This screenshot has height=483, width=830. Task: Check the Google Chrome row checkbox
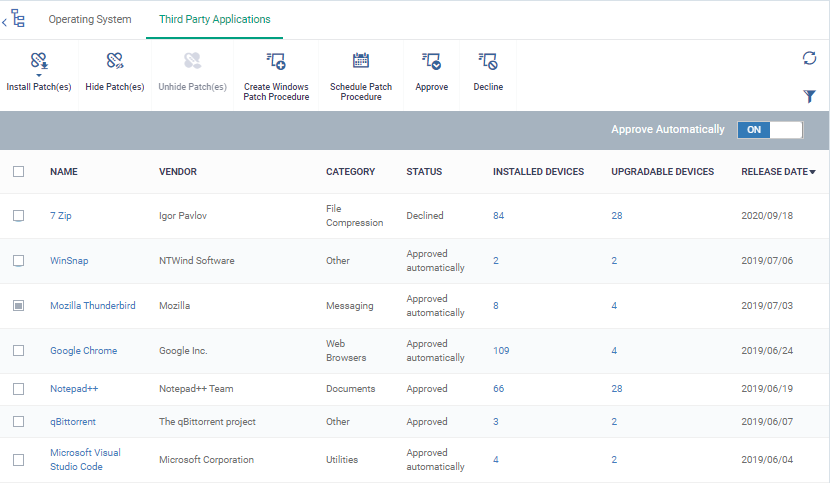[19, 351]
